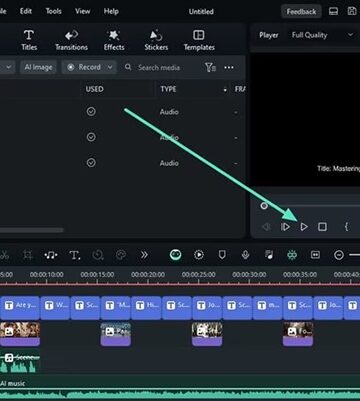The height and width of the screenshot is (401, 360).
Task: Open the View menu
Action: tap(82, 11)
